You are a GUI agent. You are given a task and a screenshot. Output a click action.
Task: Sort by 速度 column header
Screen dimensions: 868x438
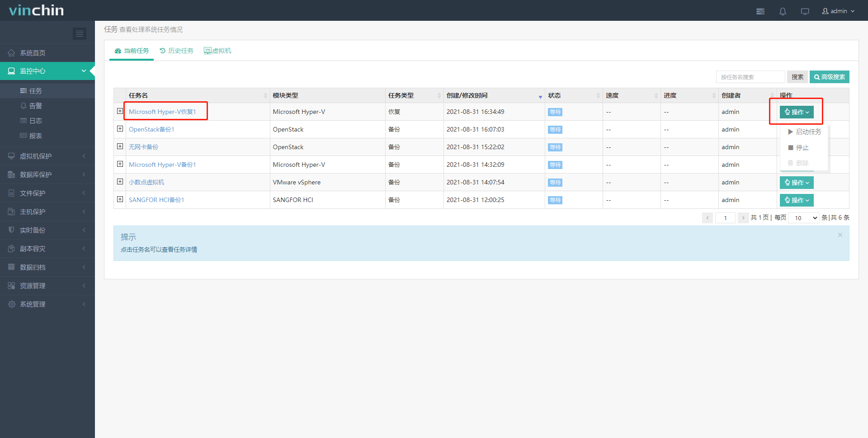(x=632, y=95)
